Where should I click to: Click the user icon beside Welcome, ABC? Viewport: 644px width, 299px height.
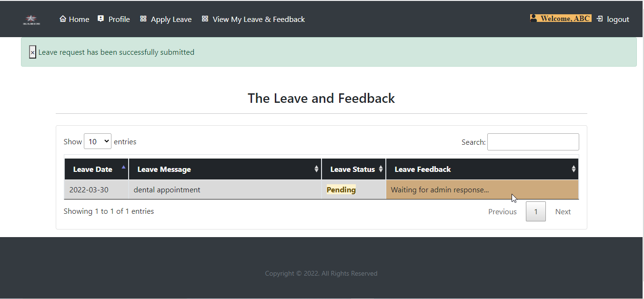click(x=533, y=18)
